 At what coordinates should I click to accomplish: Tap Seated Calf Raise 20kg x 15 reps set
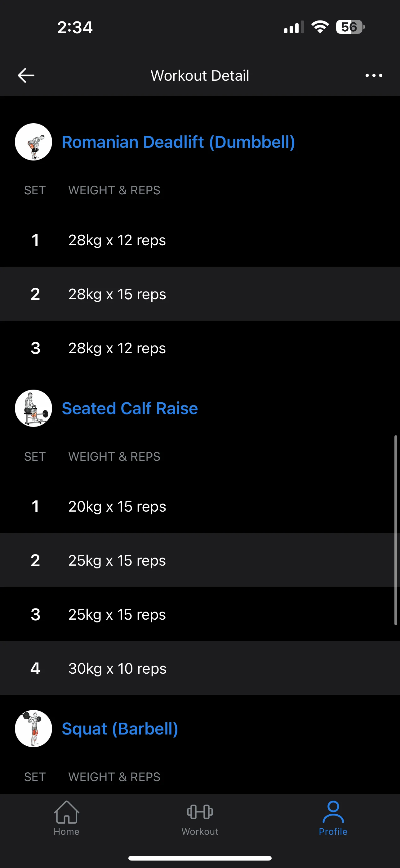[200, 506]
